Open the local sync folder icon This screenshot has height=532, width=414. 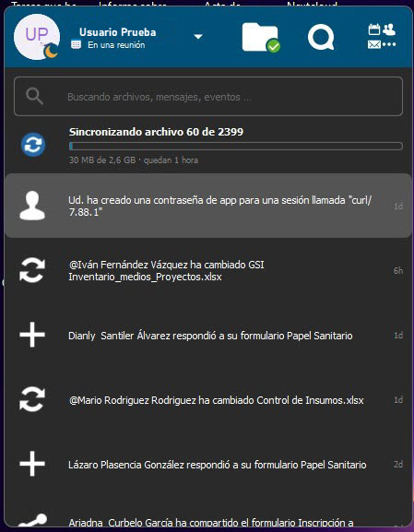click(x=260, y=37)
